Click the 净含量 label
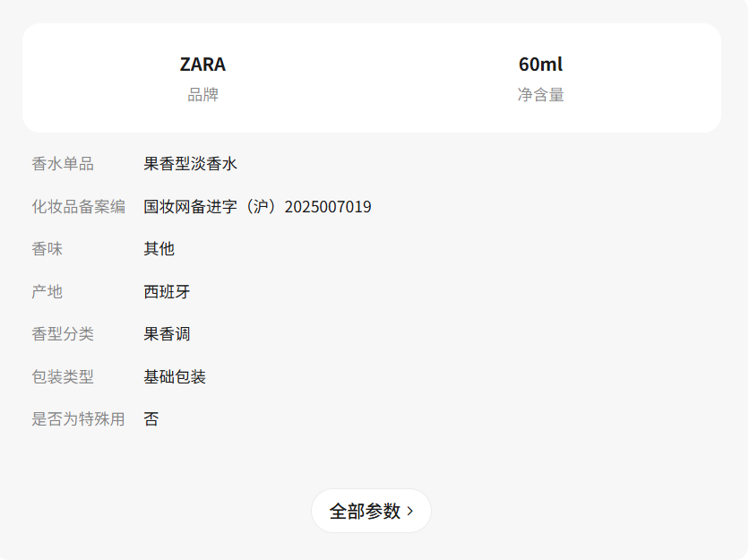Image resolution: width=749 pixels, height=560 pixels. [540, 94]
